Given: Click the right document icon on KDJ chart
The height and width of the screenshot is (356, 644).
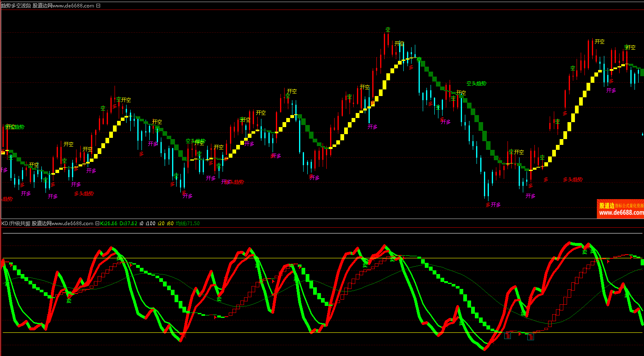Looking at the screenshot, I should tap(531, 337).
